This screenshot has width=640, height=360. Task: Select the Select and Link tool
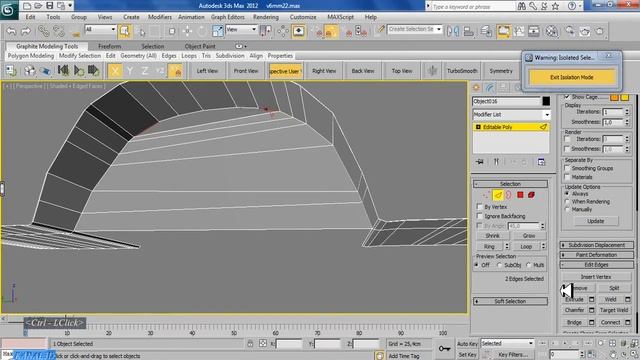(x=44, y=31)
